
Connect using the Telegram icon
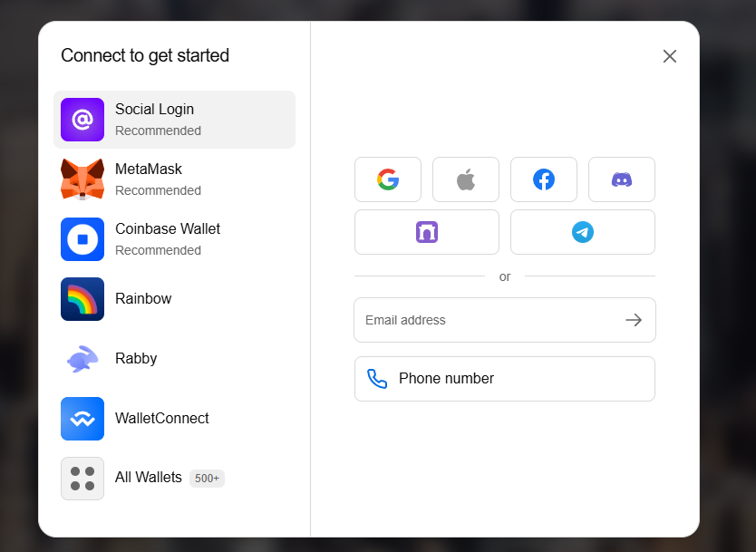tap(583, 232)
